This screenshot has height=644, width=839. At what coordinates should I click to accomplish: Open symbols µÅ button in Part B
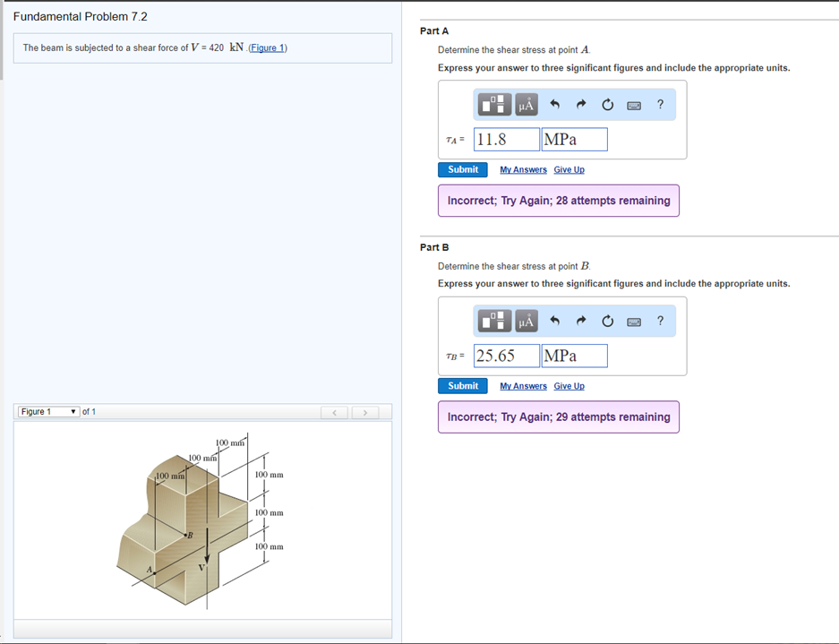click(x=527, y=321)
